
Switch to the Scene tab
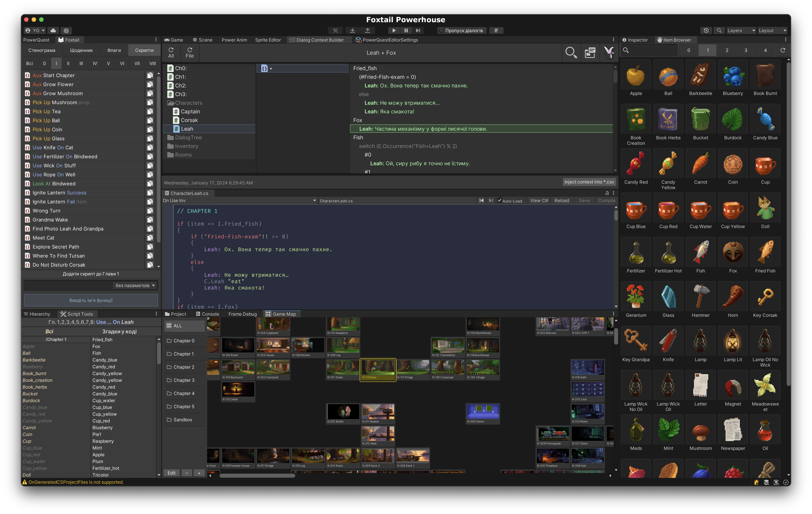(202, 40)
